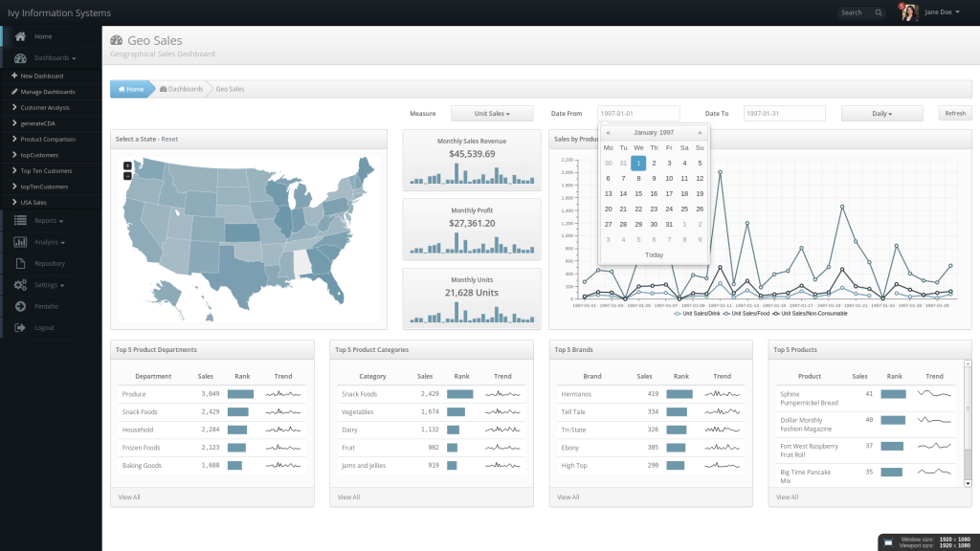
Task: Open the Repository page
Action: pos(48,263)
